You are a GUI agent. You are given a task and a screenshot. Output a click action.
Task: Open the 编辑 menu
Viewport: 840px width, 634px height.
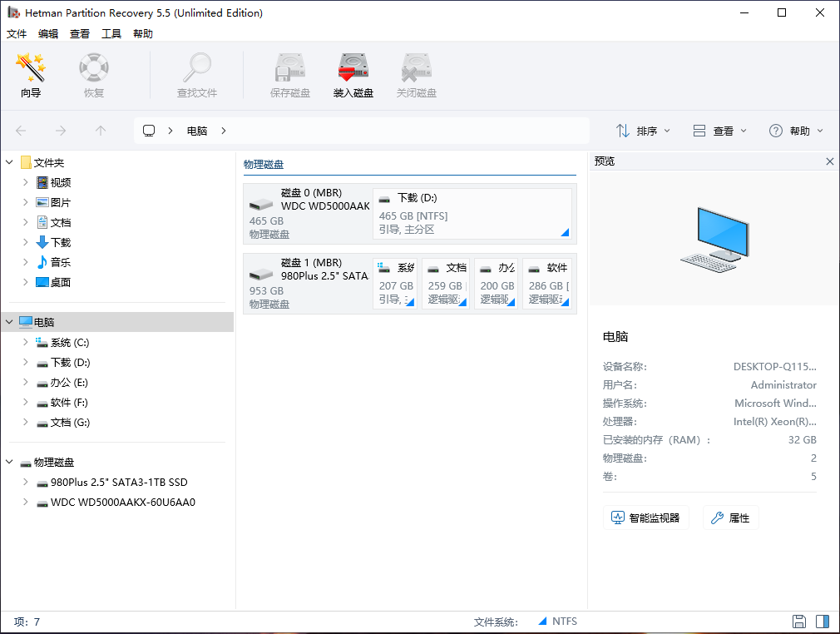[x=48, y=34]
